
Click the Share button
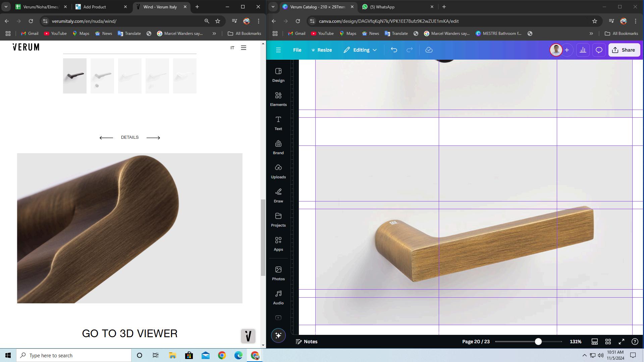624,50
